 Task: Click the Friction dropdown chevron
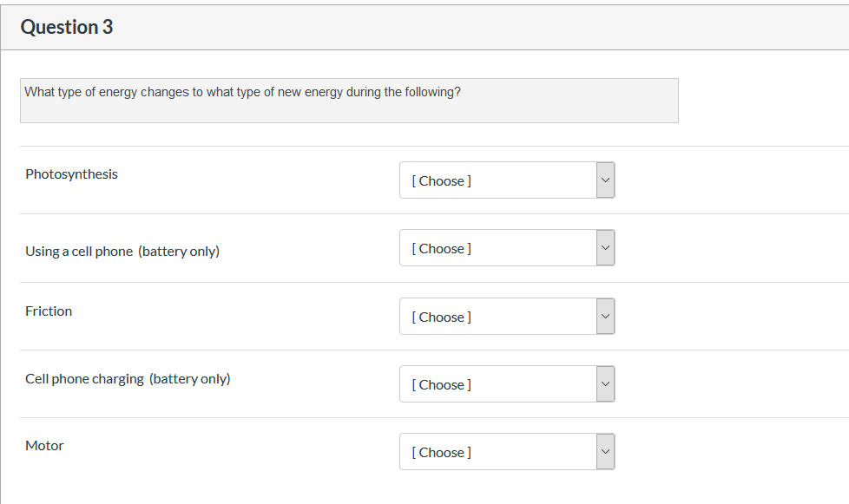tap(605, 317)
